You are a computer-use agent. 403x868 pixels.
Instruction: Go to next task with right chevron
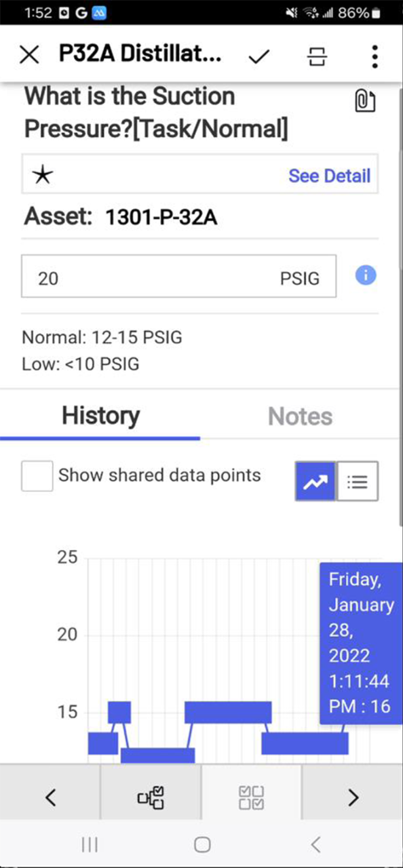click(x=353, y=797)
